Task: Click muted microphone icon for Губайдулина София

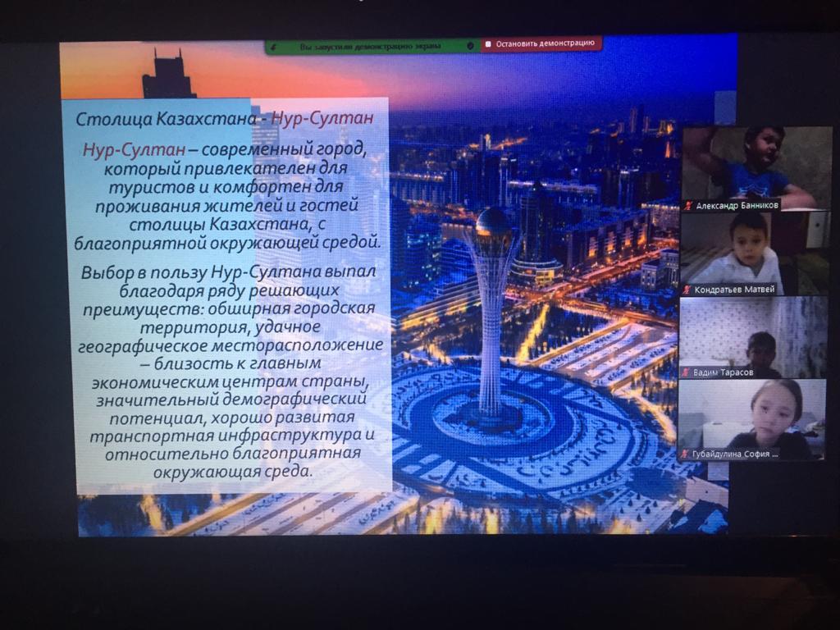Action: click(686, 454)
